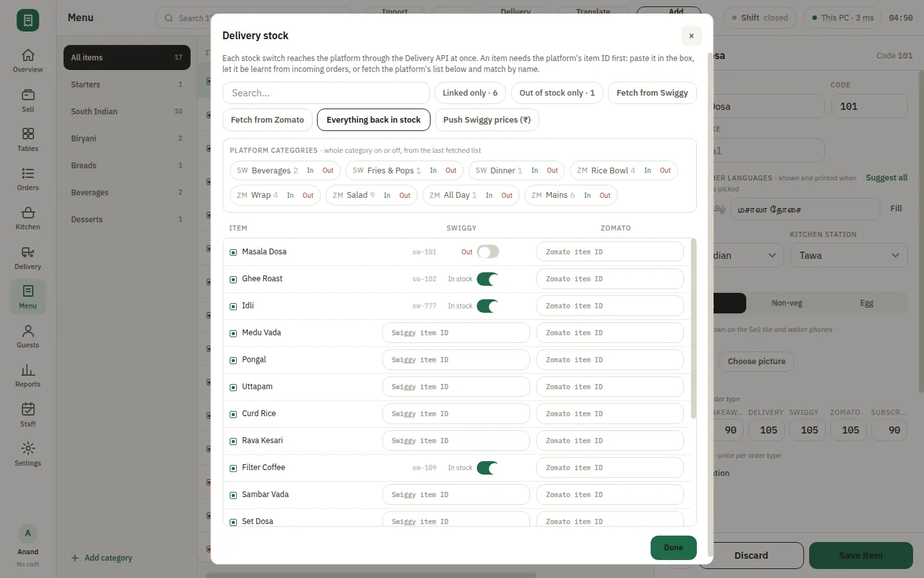Viewport: 924px width, 578px height.
Task: Go to Tables in the sidebar
Action: click(x=28, y=139)
